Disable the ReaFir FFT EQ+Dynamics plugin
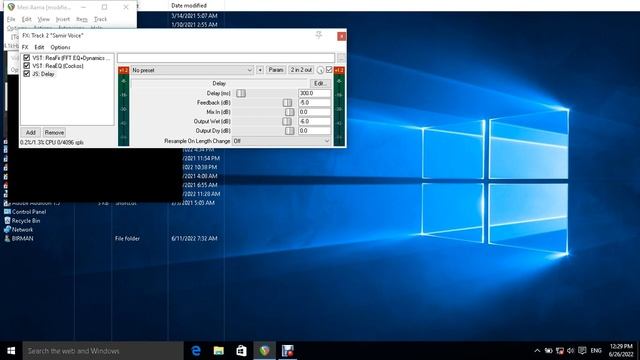The height and width of the screenshot is (360, 640). 27,58
